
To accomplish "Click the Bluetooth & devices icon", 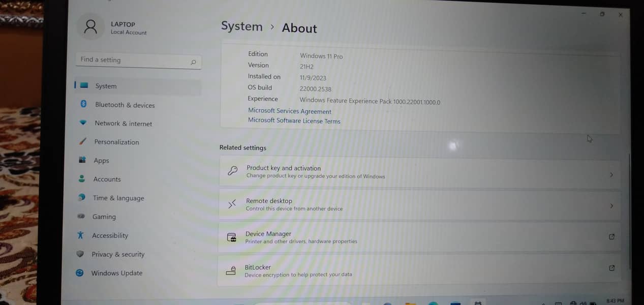I will 83,104.
